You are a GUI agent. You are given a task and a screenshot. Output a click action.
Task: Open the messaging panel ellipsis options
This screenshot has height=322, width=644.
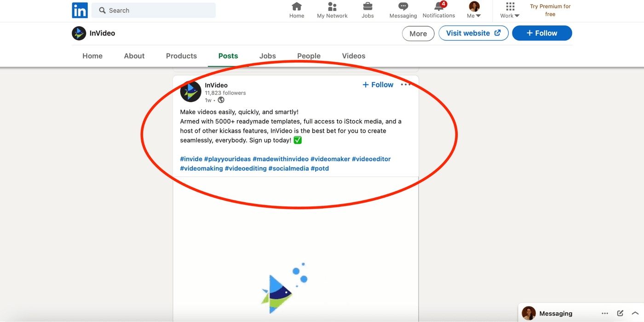point(605,313)
